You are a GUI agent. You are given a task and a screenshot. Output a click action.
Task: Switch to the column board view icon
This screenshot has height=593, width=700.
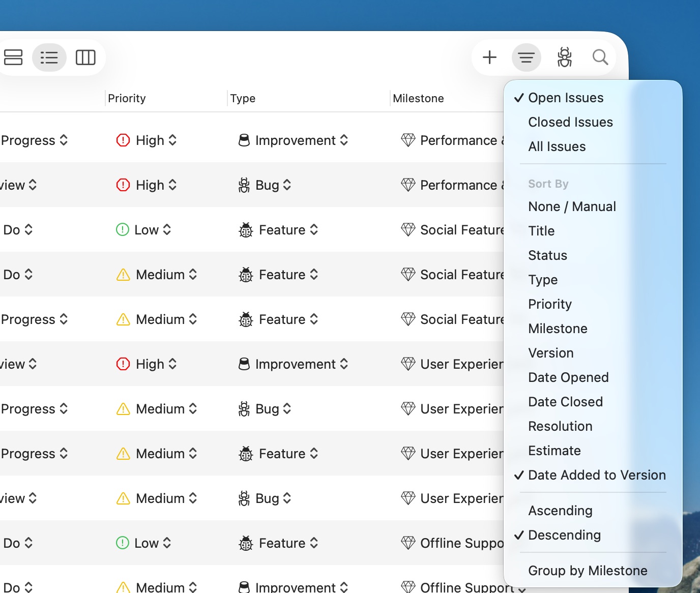85,57
